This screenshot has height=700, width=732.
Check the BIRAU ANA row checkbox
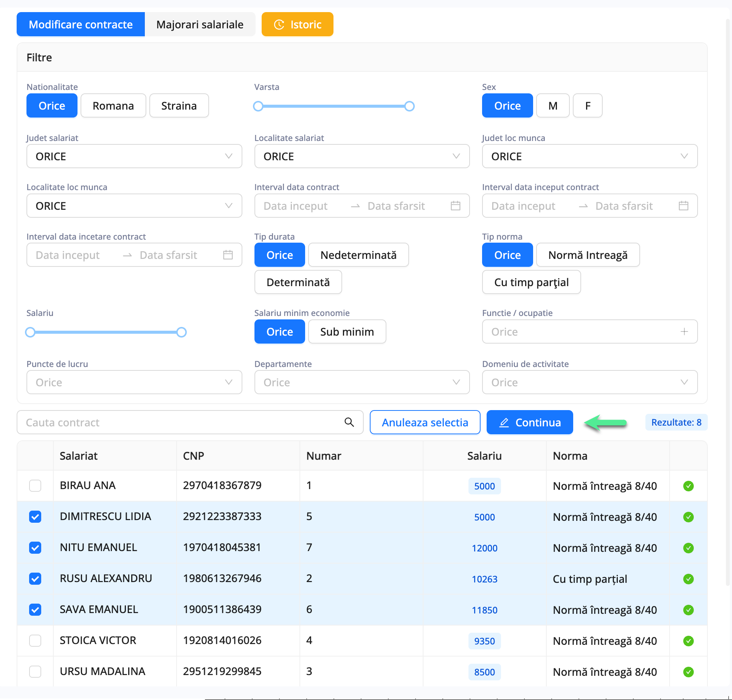click(35, 486)
